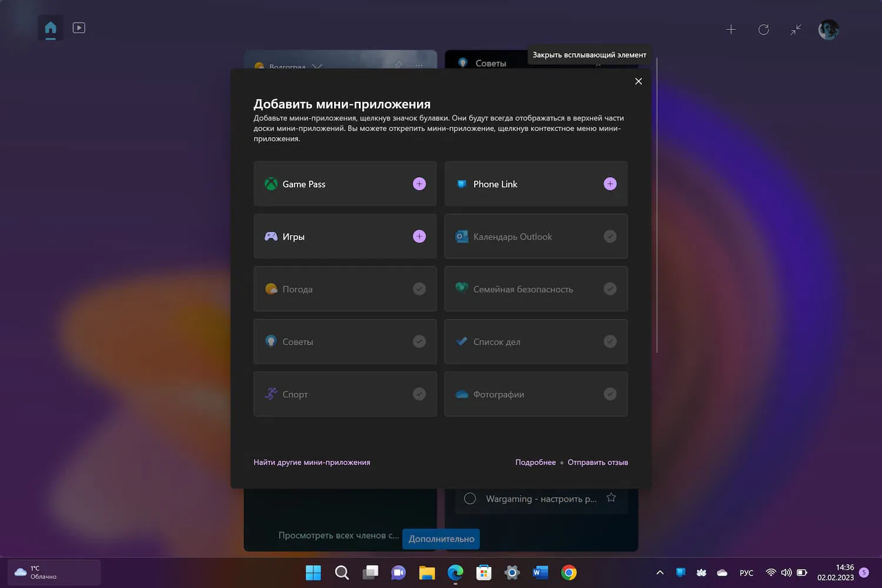This screenshot has width=882, height=588.
Task: Mark Wargaming task as complete
Action: pyautogui.click(x=470, y=499)
